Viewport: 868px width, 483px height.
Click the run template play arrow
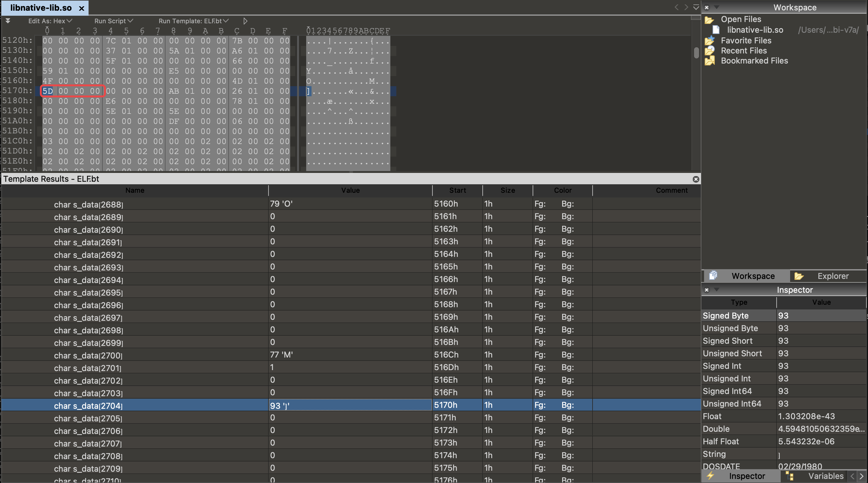245,21
